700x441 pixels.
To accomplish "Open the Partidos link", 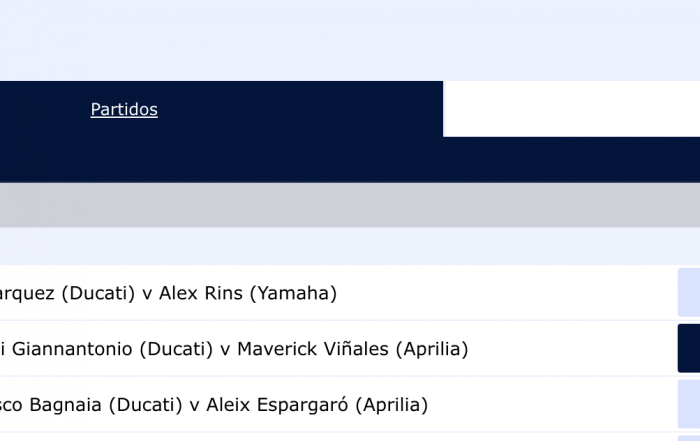I will pos(124,110).
